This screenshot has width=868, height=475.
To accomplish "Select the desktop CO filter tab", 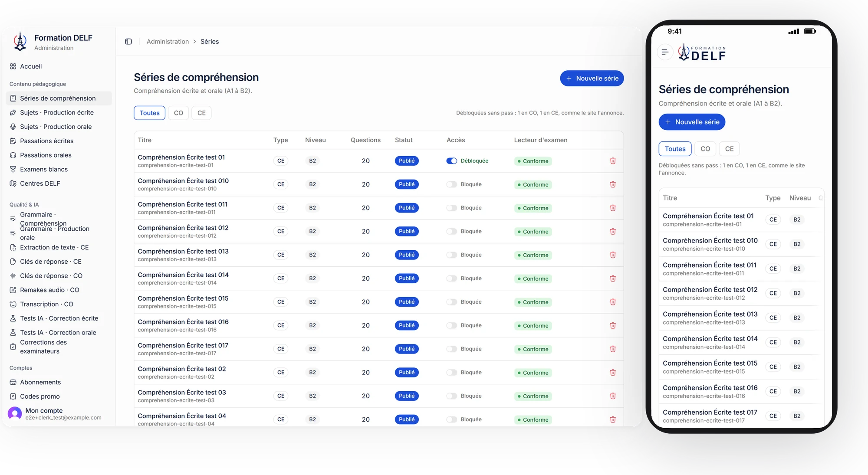I will pos(178,113).
